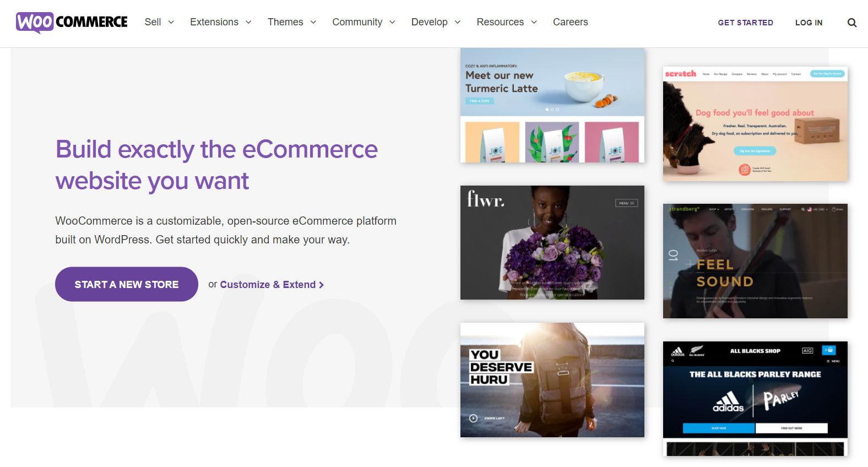Open the Scratch dog food store thumbnail
Image resolution: width=868 pixels, height=467 pixels.
click(x=755, y=124)
